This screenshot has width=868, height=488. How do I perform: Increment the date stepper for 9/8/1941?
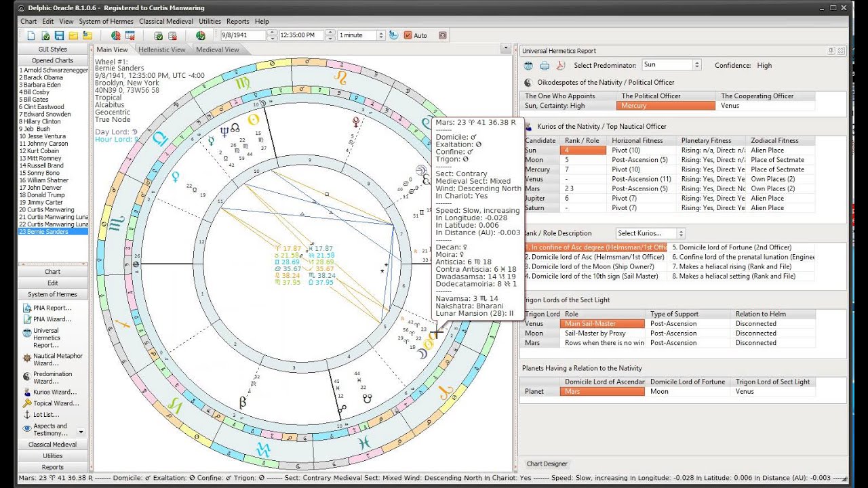(272, 33)
